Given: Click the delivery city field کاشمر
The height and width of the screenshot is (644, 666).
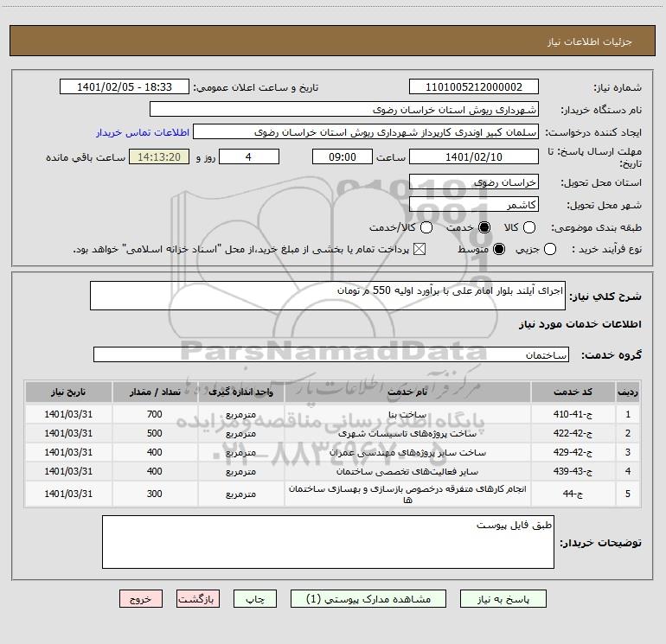Looking at the screenshot, I should pos(474,205).
